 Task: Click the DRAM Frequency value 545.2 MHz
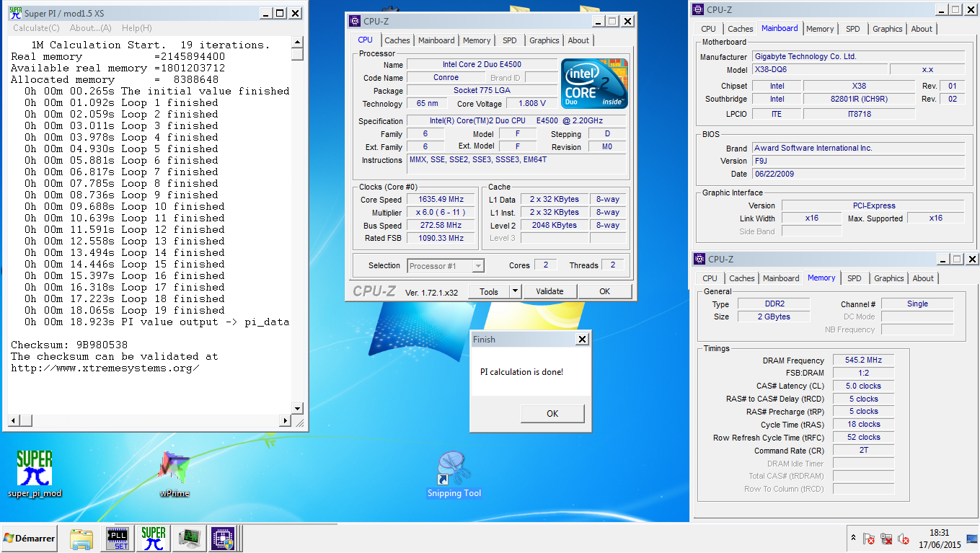(x=864, y=360)
